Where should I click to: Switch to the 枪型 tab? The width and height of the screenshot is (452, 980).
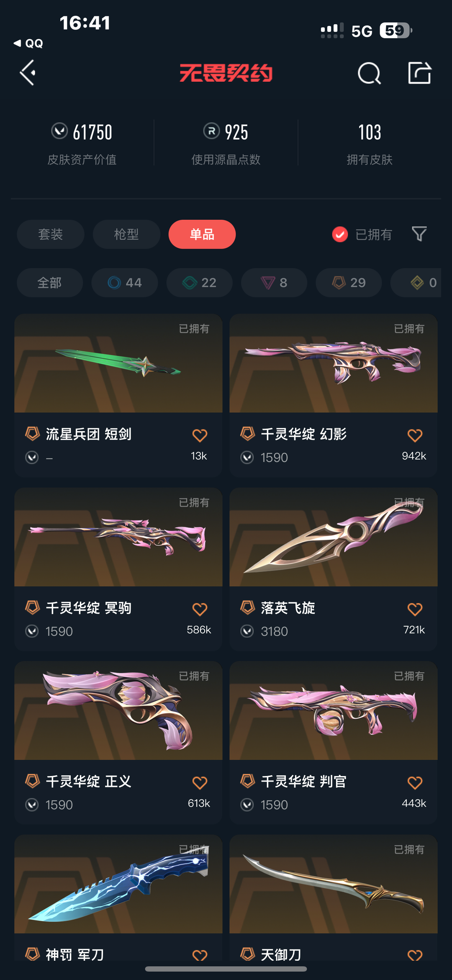point(126,234)
